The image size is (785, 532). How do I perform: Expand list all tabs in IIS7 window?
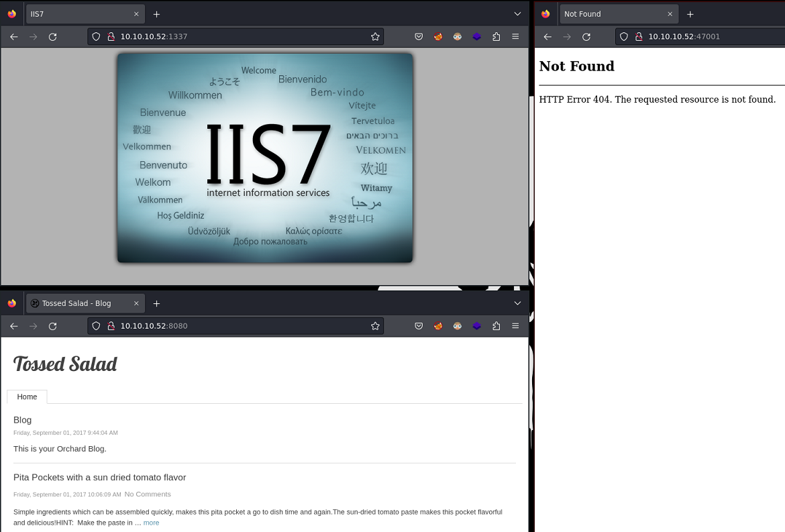point(517,14)
